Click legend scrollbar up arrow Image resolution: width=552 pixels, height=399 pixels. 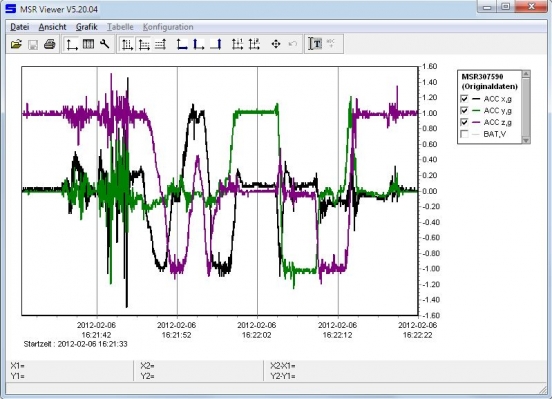click(526, 74)
